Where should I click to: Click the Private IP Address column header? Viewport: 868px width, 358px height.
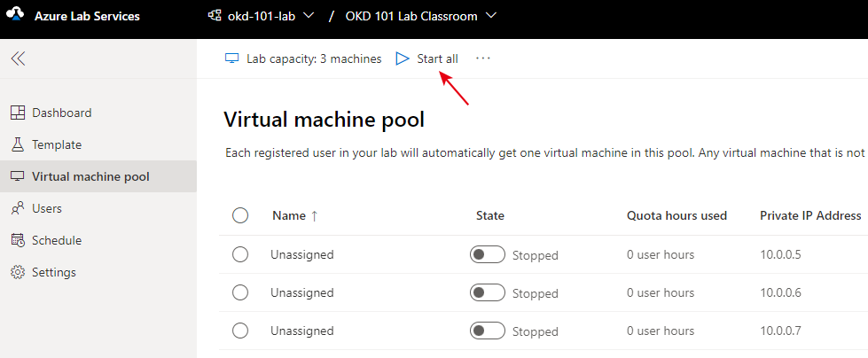click(x=810, y=216)
